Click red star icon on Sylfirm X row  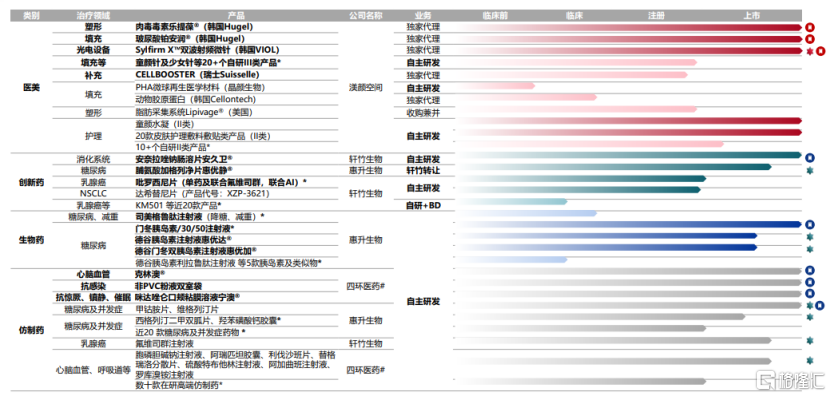pyautogui.click(x=810, y=51)
